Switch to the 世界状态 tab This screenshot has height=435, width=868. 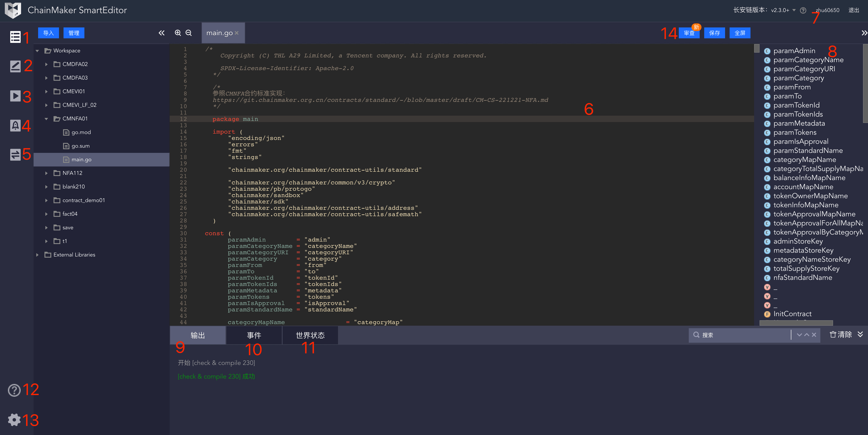pyautogui.click(x=310, y=335)
